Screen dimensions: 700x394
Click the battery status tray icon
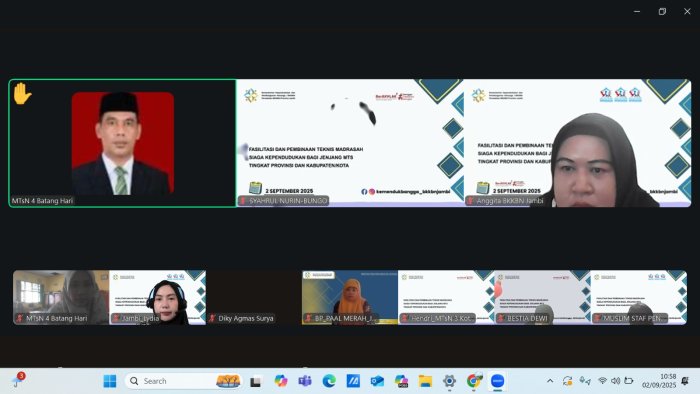(629, 381)
